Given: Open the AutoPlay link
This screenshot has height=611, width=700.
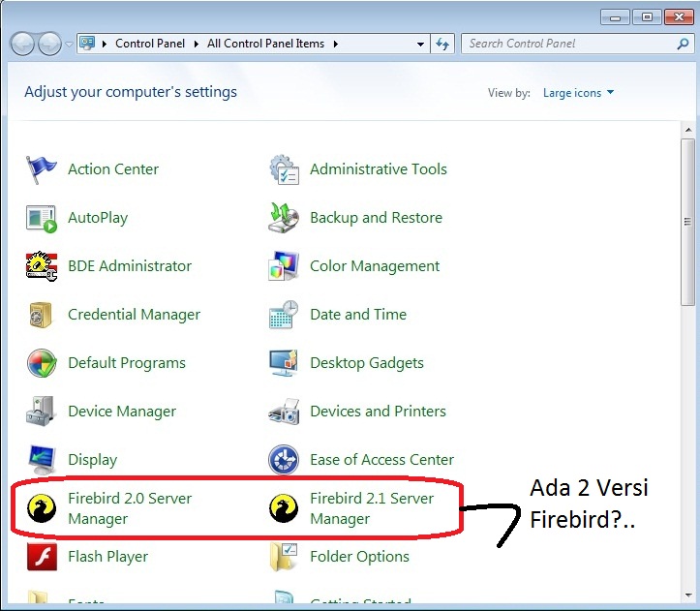Looking at the screenshot, I should (98, 218).
